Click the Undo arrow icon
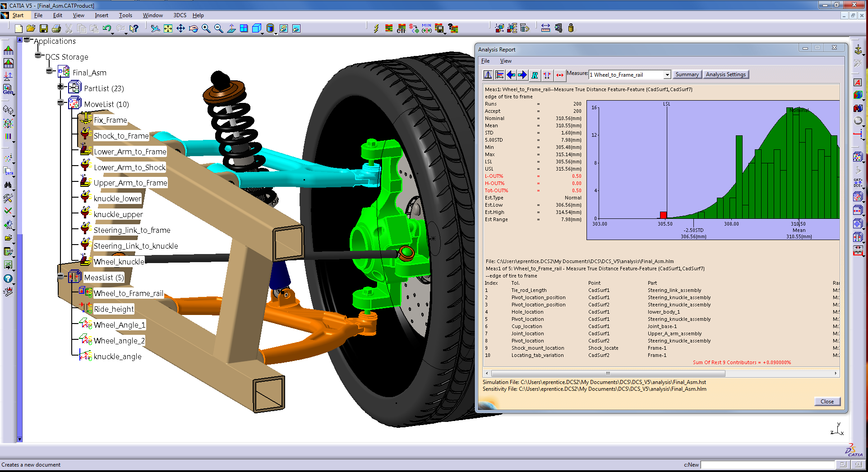This screenshot has height=472, width=868. coord(107,28)
